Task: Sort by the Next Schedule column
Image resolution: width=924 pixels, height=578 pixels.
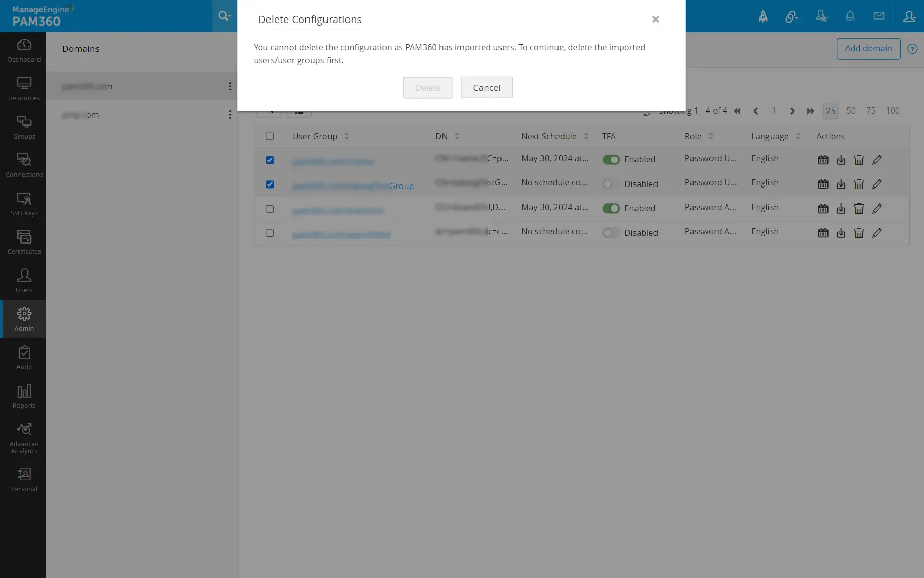Action: click(586, 136)
